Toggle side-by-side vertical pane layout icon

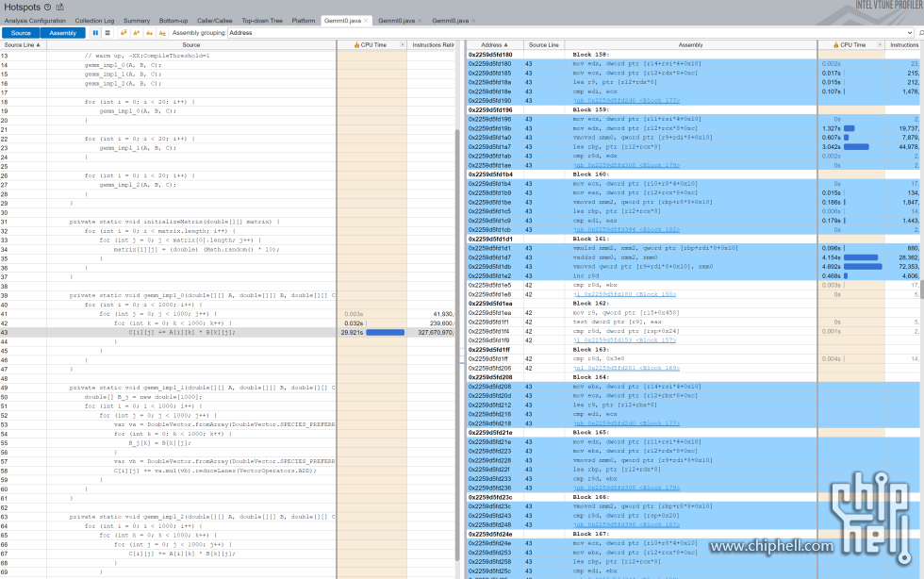coord(95,33)
